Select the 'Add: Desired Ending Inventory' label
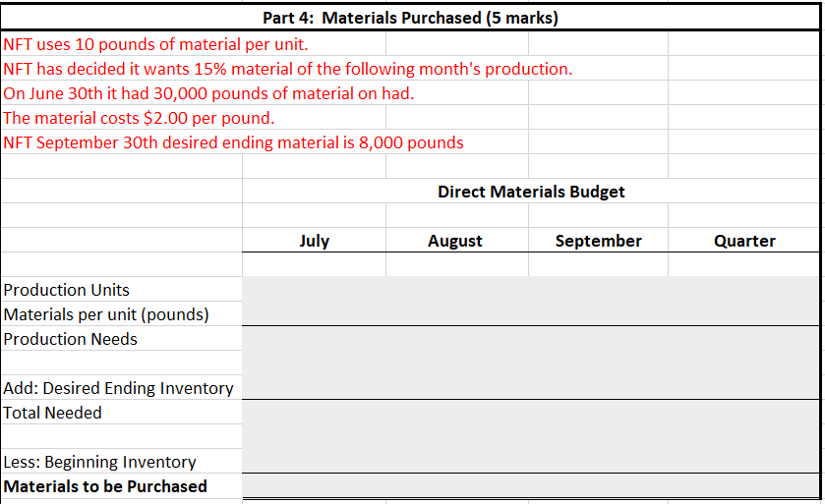 pos(118,388)
